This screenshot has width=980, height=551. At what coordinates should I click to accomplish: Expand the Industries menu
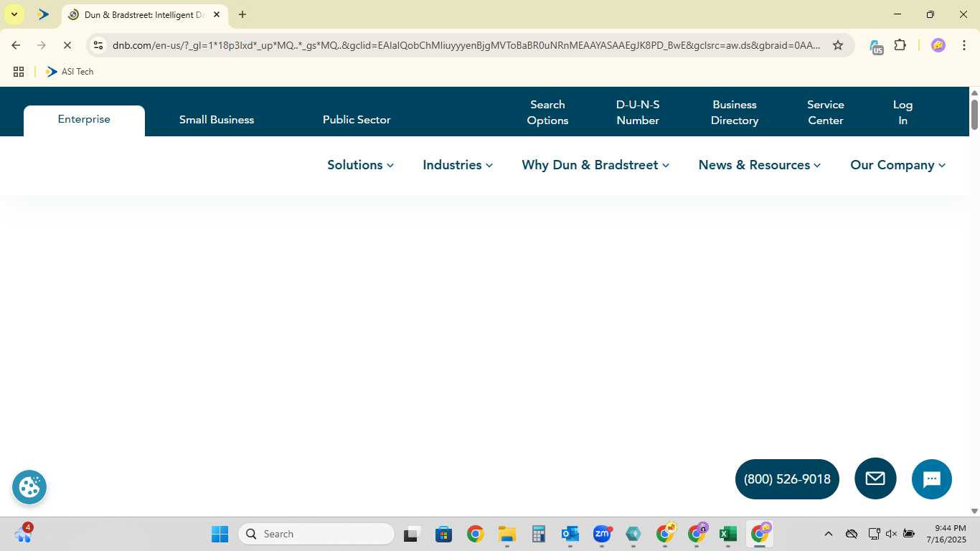point(458,165)
